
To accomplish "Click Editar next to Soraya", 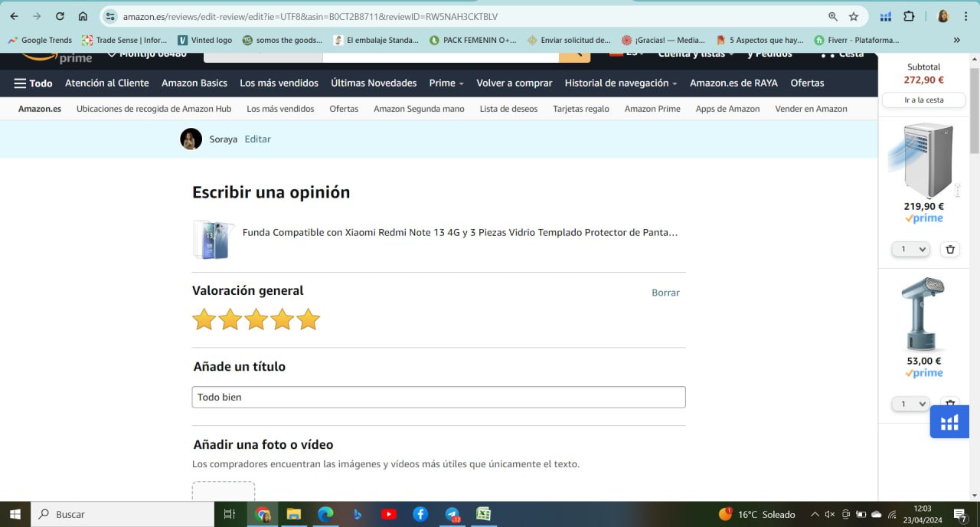I will pyautogui.click(x=257, y=139).
